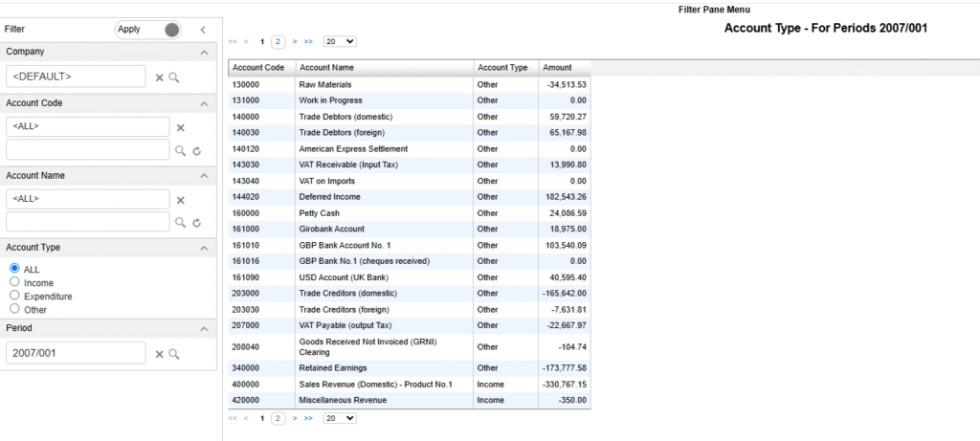Collapse the Company filter section
980x441 pixels.
[x=204, y=53]
